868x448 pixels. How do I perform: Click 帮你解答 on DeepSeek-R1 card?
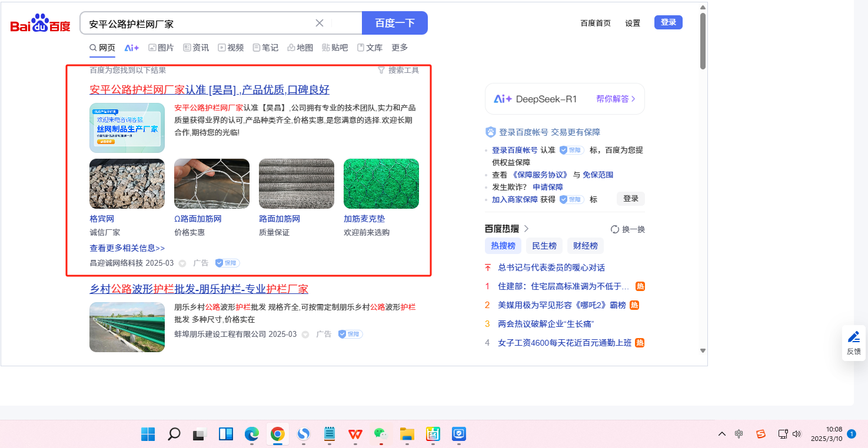click(x=616, y=99)
